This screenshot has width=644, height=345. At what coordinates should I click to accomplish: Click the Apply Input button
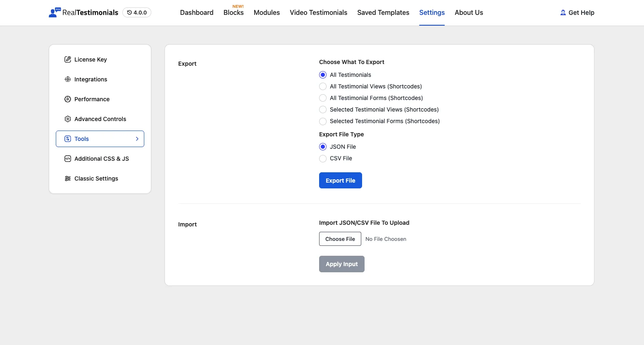(342, 264)
